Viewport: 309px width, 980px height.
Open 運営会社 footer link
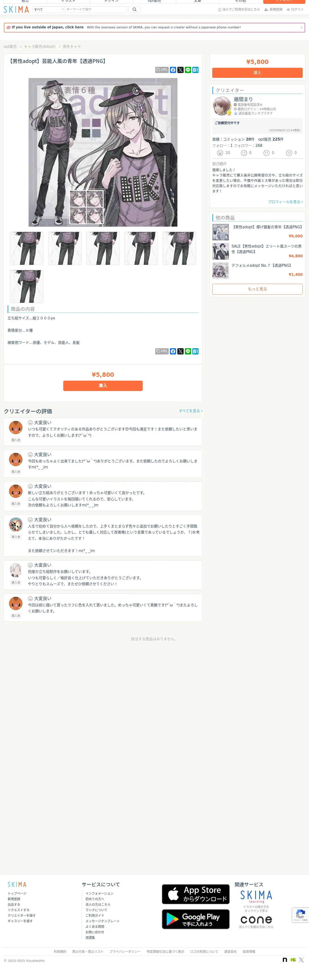pos(230,951)
